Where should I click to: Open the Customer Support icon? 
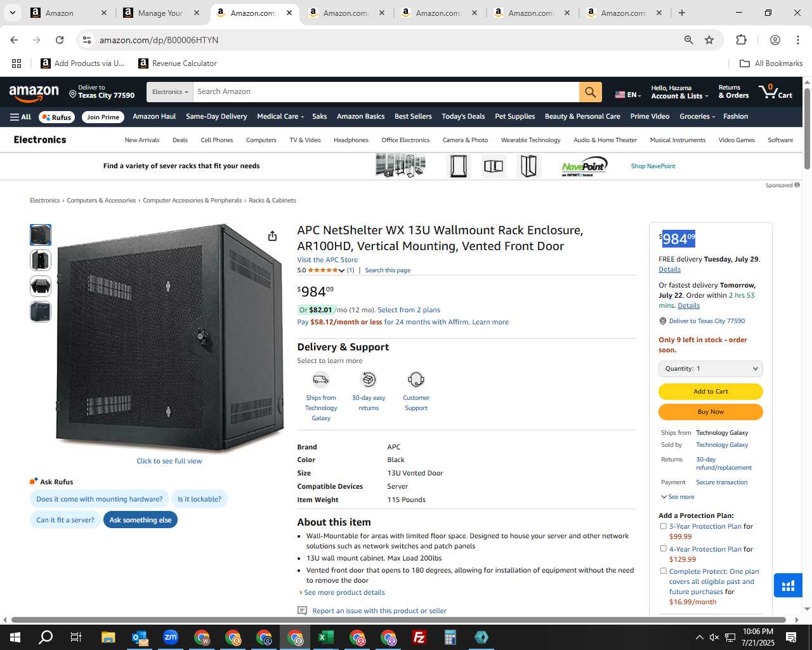tap(416, 380)
